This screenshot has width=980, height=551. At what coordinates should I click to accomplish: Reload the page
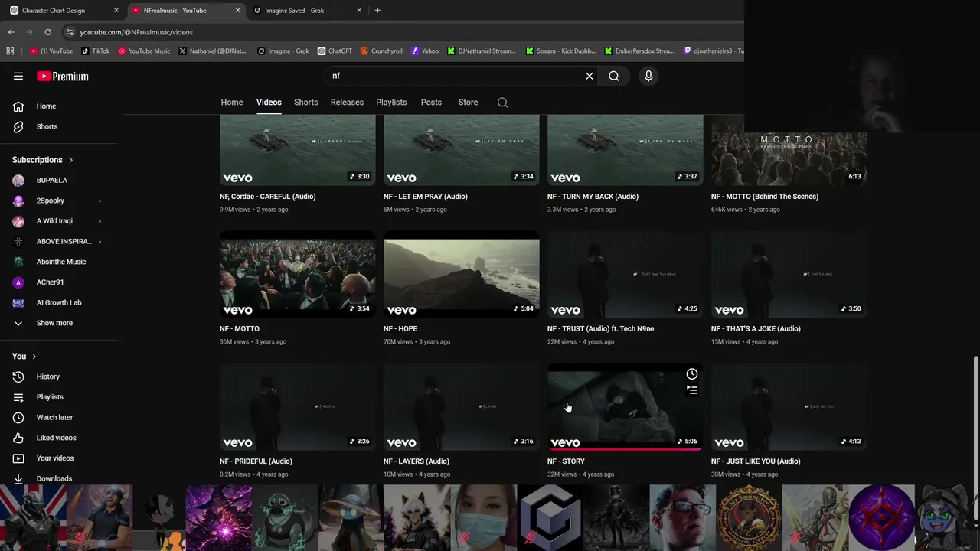(47, 32)
